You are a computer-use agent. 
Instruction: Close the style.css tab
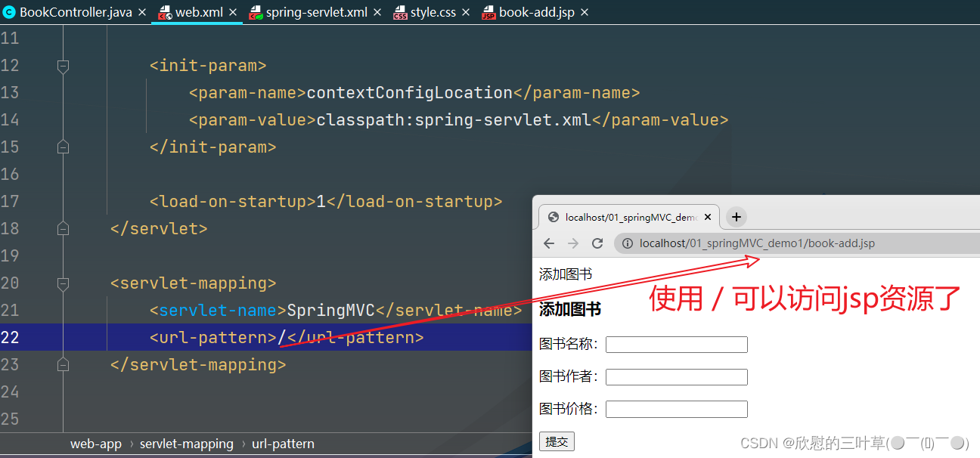[466, 13]
